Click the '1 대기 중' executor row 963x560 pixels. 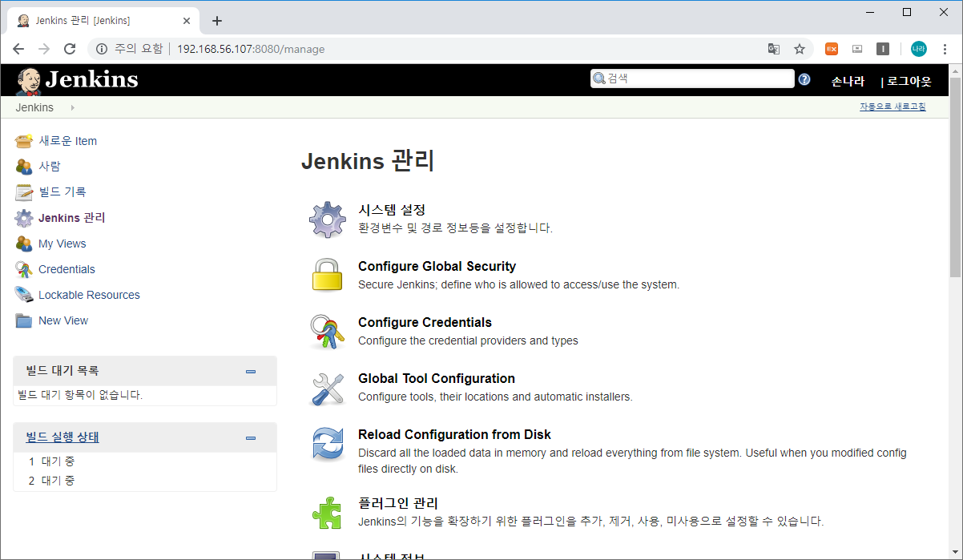click(x=145, y=461)
